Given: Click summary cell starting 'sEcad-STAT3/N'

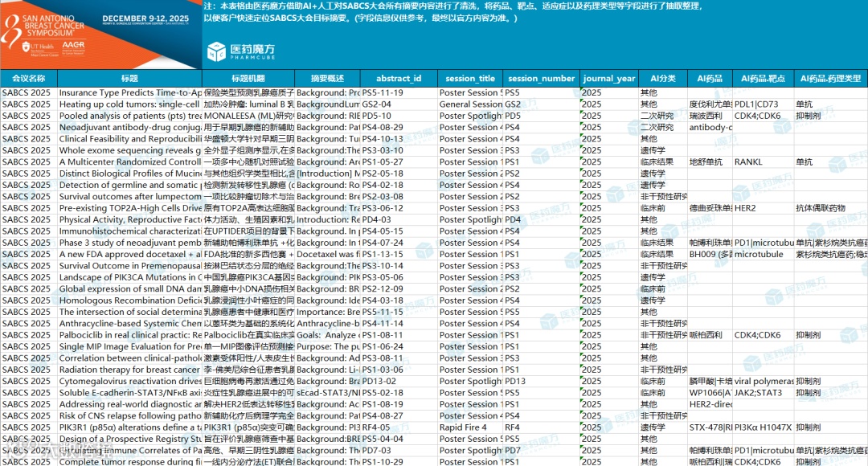Looking at the screenshot, I should [x=328, y=393].
